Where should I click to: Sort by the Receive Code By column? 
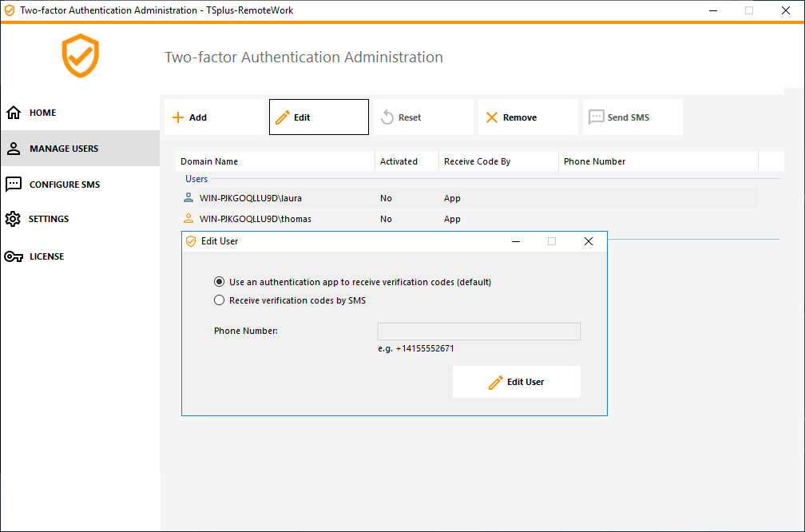pos(477,161)
